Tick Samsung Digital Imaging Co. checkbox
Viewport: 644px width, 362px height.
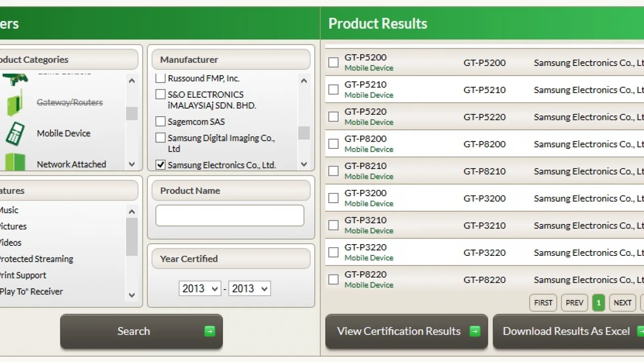161,138
